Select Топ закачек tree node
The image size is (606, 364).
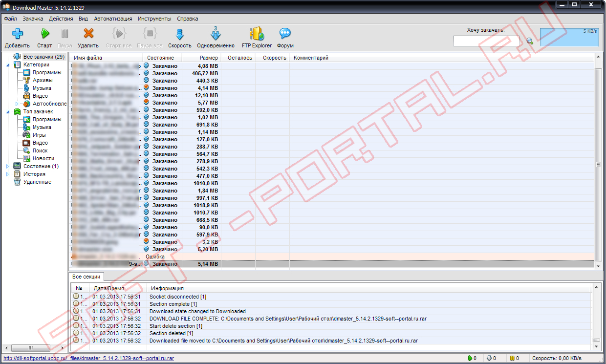coord(38,111)
